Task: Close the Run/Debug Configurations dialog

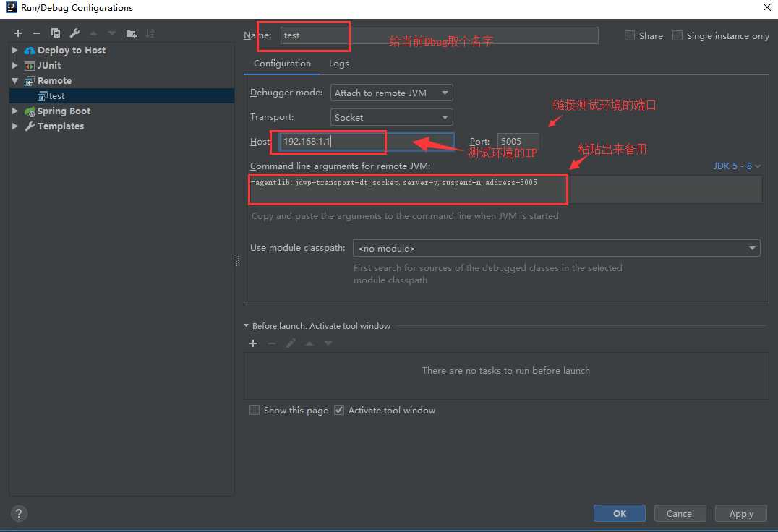Action: coord(766,7)
